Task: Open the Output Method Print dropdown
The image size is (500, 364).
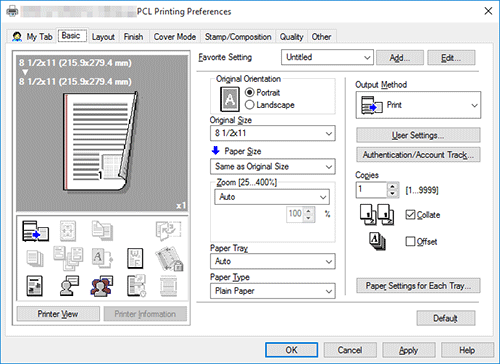Action: pos(418,105)
